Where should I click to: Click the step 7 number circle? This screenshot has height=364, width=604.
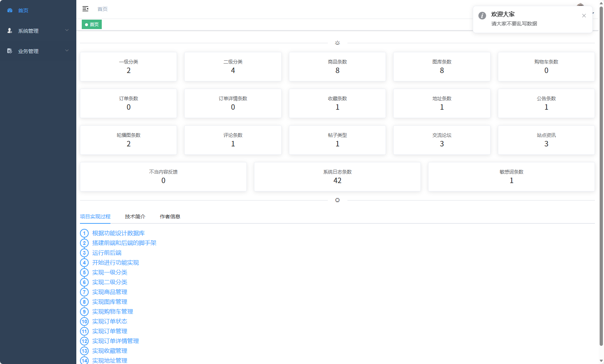click(x=84, y=292)
